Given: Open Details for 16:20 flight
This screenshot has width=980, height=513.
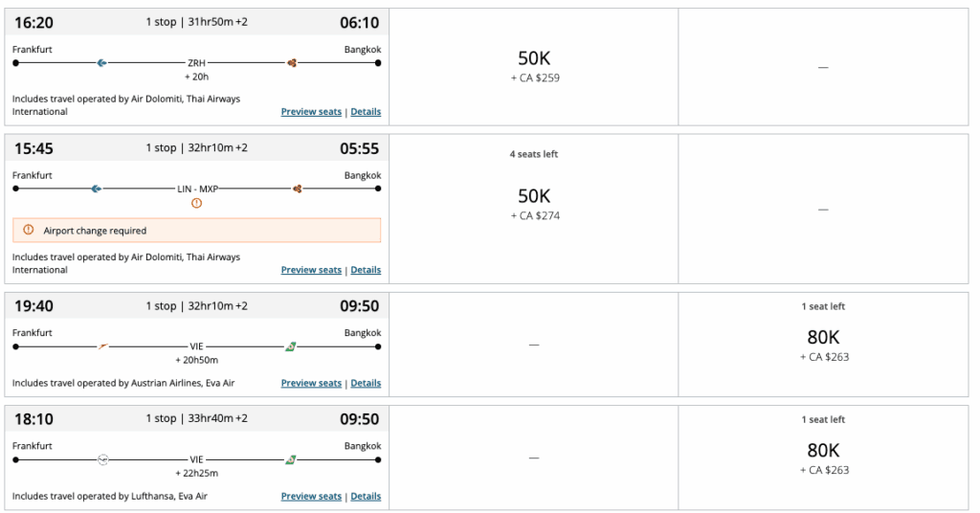Looking at the screenshot, I should [x=366, y=112].
